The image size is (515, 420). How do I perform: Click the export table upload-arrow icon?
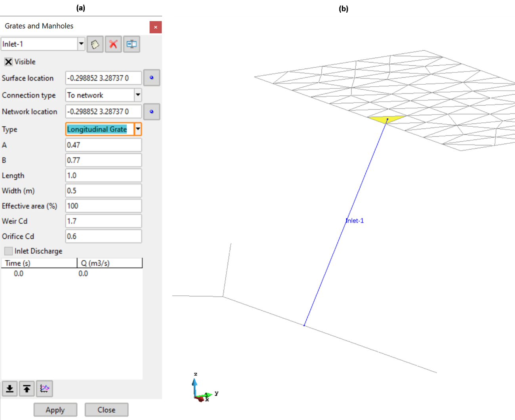27,389
